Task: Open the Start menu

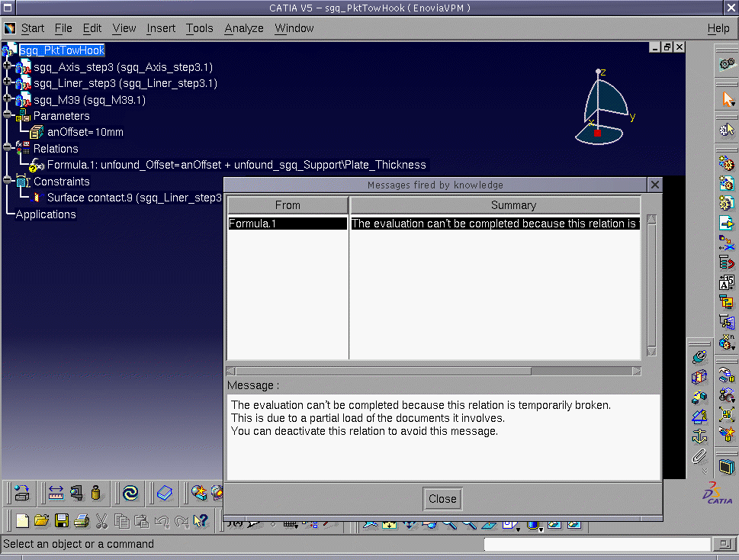Action: (33, 28)
